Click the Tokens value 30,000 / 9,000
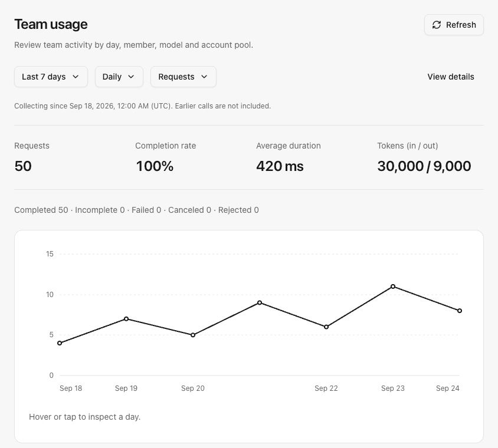The width and height of the screenshot is (498, 448). coord(424,166)
